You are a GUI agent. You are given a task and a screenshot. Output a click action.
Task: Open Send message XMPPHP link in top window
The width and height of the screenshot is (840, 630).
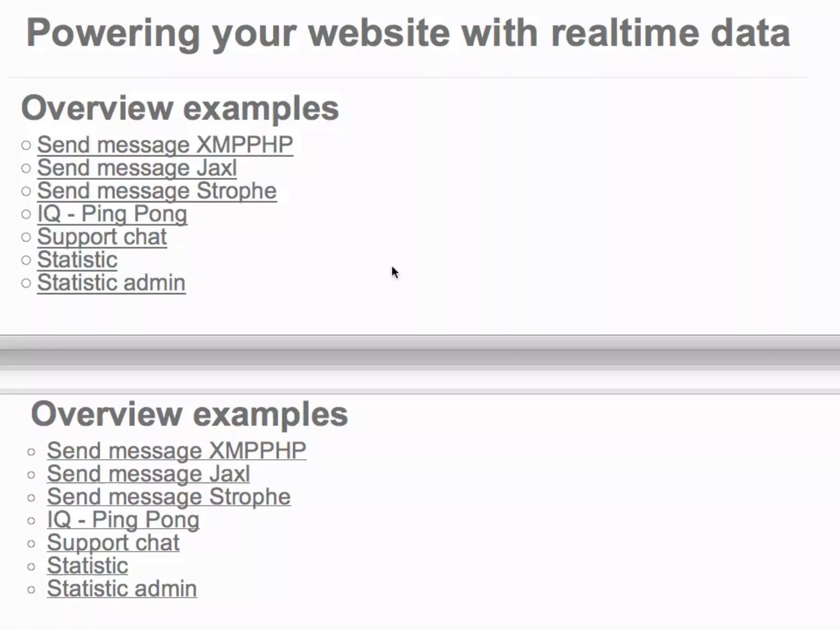[x=165, y=145]
